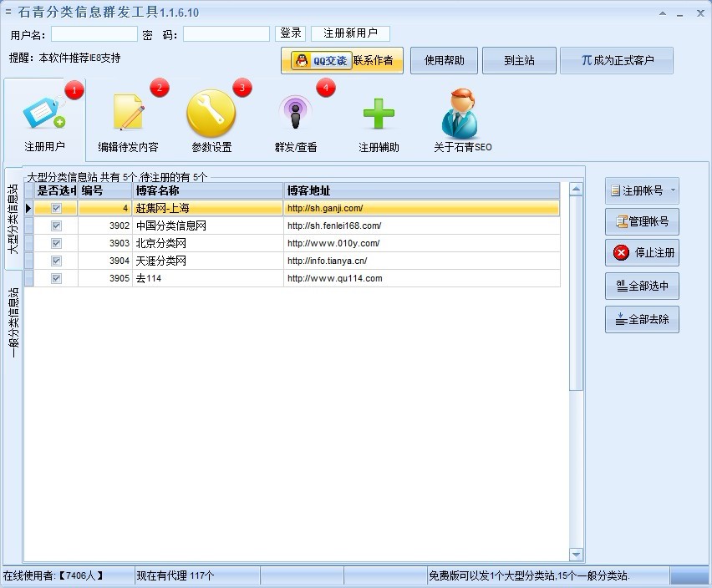The image size is (712, 588).
Task: Open 关于石青SEO person icon
Action: (462, 114)
